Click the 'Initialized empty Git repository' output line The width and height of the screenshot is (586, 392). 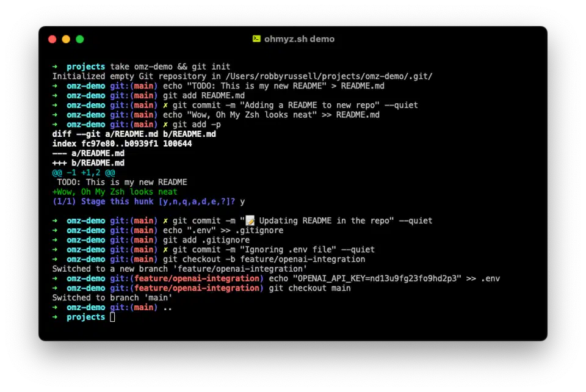point(242,76)
